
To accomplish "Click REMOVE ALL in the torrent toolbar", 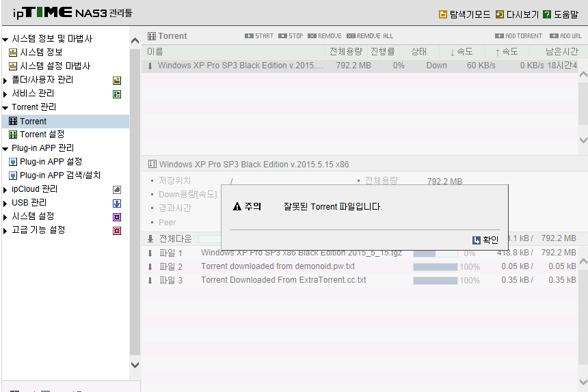I will pos(370,36).
